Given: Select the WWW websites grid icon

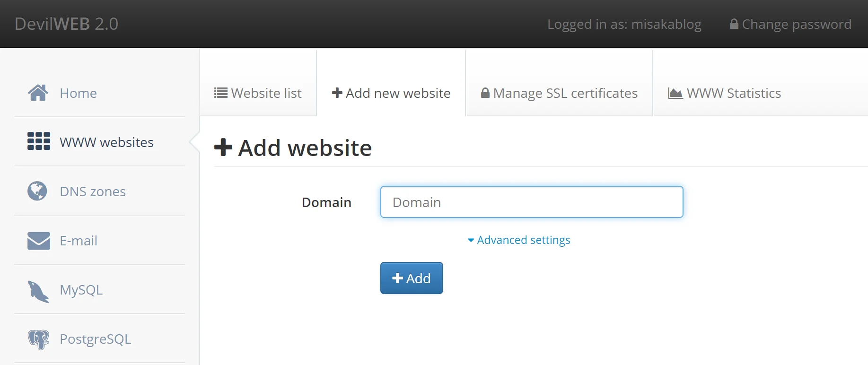Looking at the screenshot, I should point(39,141).
